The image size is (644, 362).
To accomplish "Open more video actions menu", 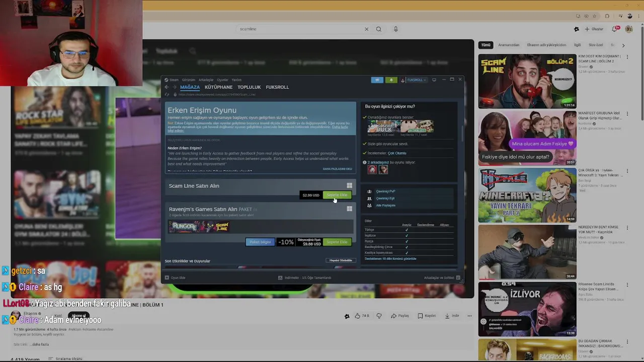I will (469, 316).
